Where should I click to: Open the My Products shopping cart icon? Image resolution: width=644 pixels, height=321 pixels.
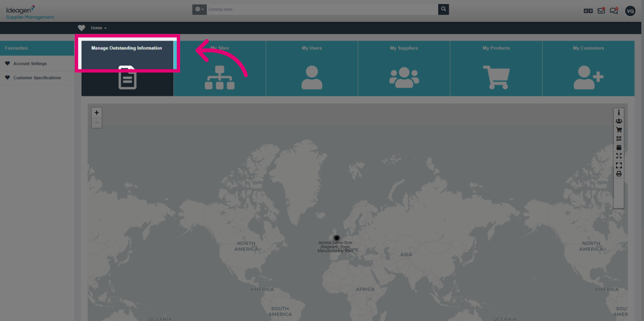click(x=496, y=77)
